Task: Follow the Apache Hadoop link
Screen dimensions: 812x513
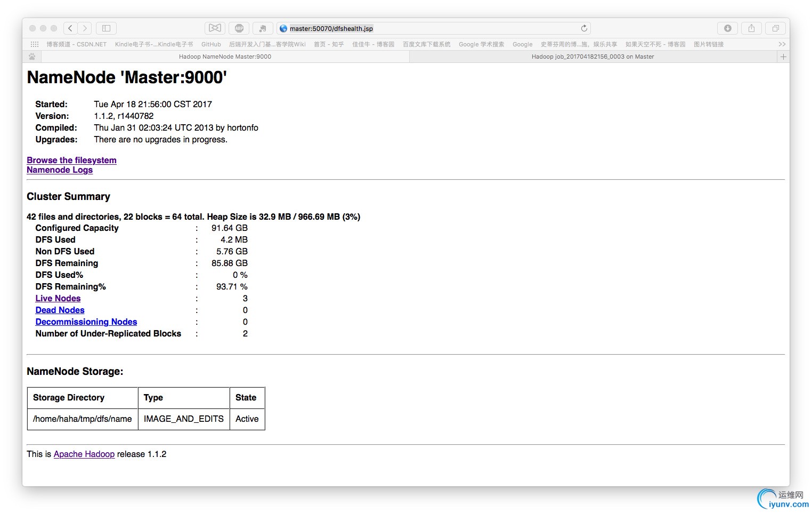Action: coord(84,454)
